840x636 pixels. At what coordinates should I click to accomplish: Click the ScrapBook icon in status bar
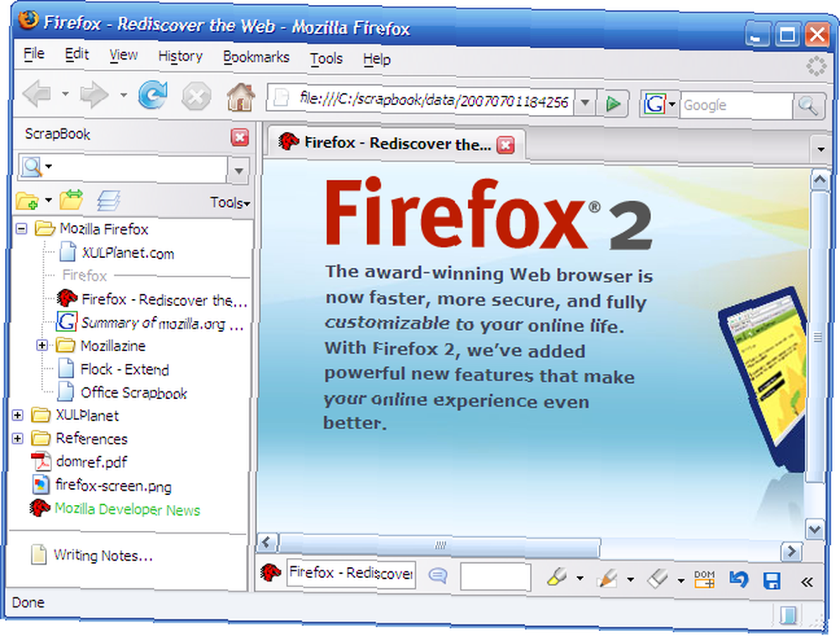click(x=788, y=614)
